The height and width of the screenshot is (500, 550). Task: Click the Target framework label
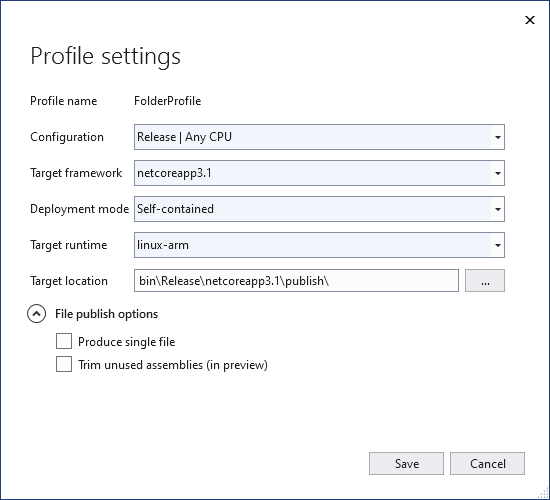[x=76, y=173]
